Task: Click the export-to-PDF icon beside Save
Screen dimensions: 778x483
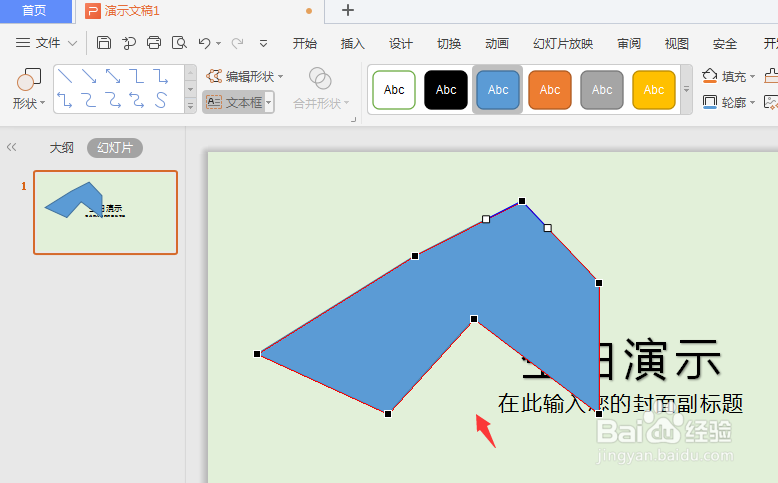Action: [x=129, y=43]
